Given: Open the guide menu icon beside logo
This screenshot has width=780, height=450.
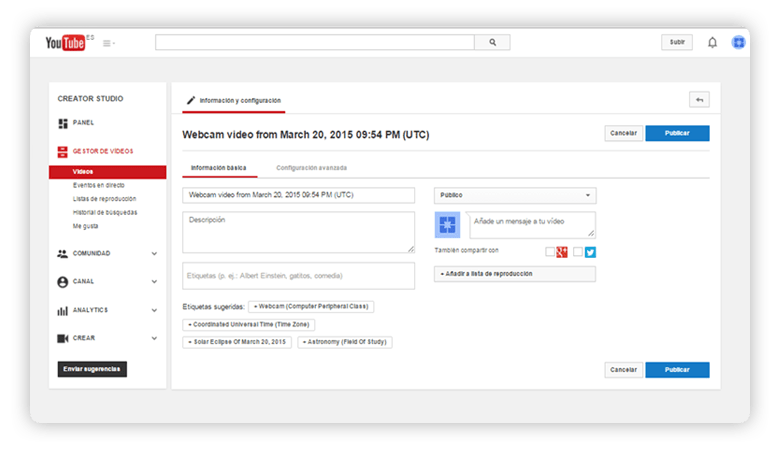Looking at the screenshot, I should 108,43.
